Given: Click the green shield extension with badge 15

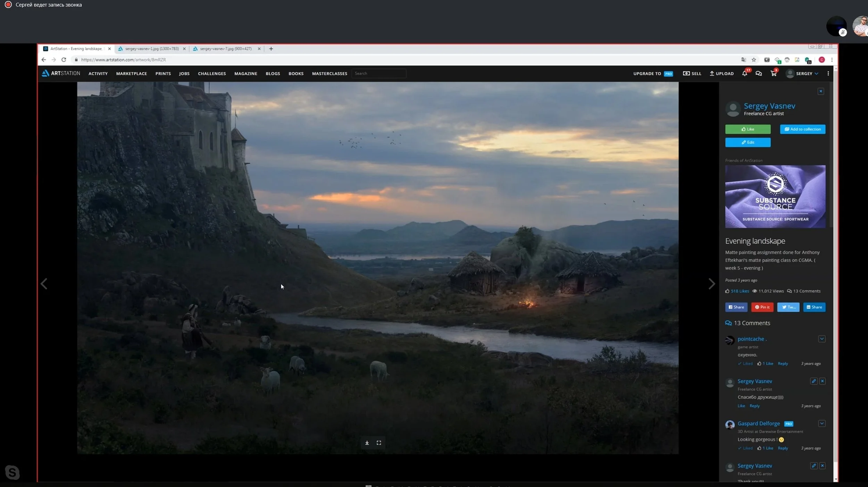Looking at the screenshot, I should (808, 60).
